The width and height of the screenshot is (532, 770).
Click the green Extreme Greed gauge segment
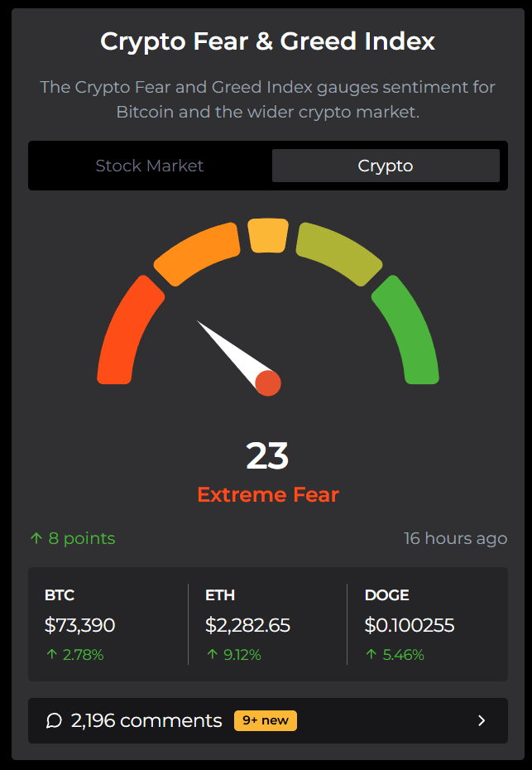(x=411, y=331)
